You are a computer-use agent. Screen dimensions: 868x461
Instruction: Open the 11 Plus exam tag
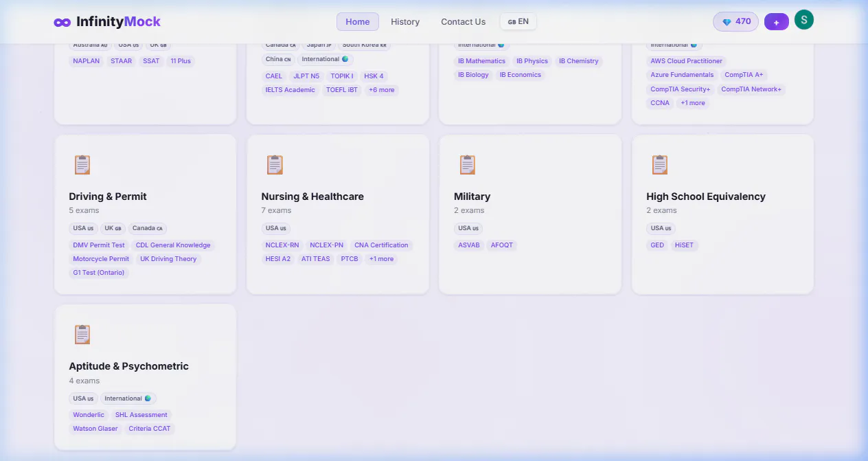click(181, 61)
